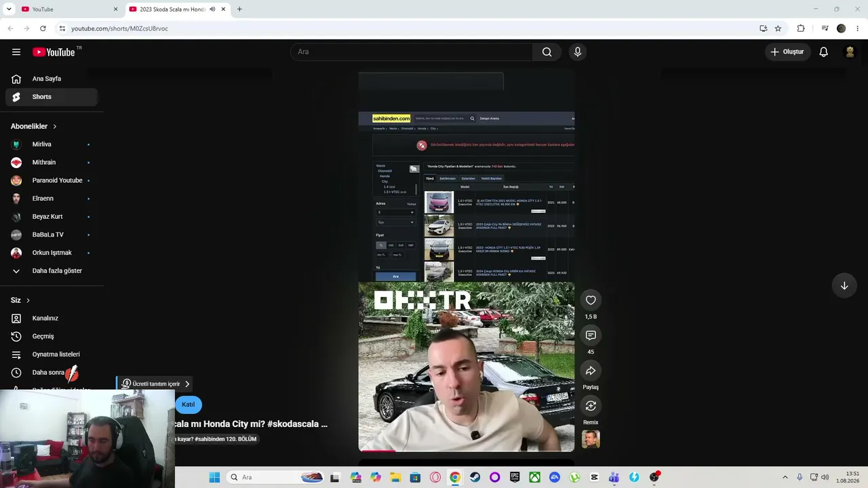
Task: Open a new browser tab
Action: pyautogui.click(x=239, y=9)
